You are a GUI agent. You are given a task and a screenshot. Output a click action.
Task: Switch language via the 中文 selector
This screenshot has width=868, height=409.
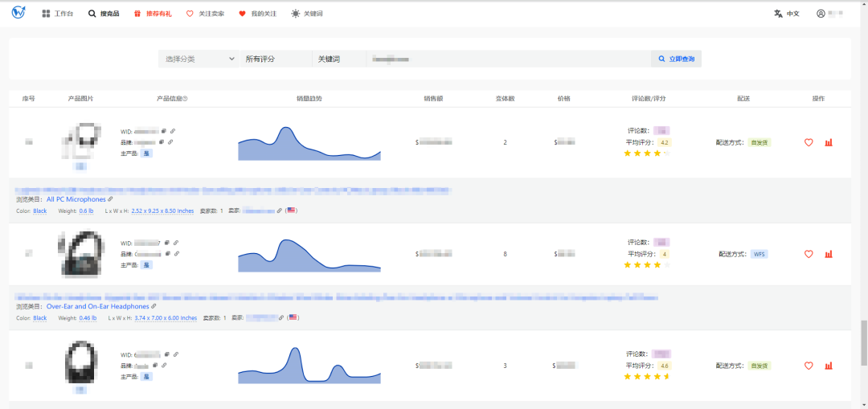click(787, 14)
